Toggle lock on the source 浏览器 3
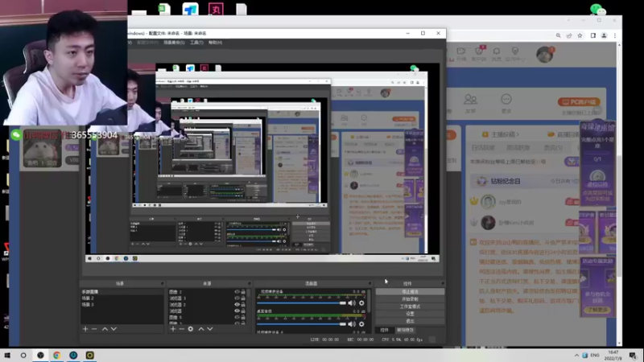Viewport: 644px width, 362px height. click(243, 298)
